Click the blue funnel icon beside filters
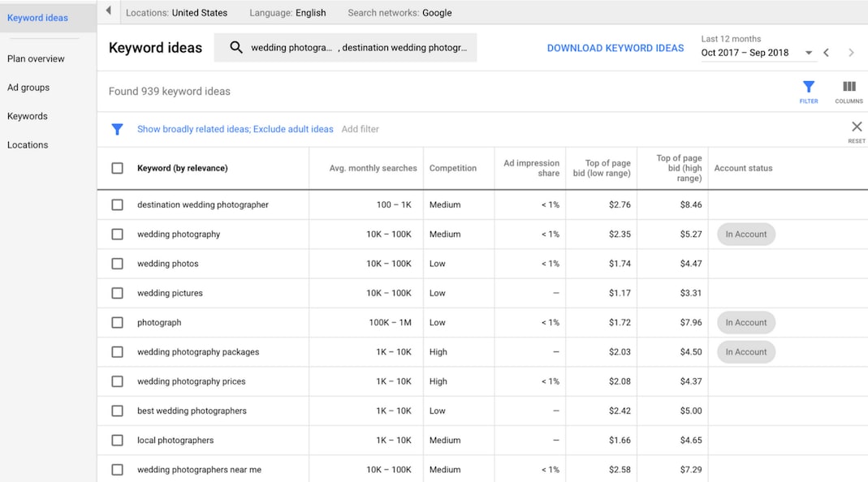This screenshot has width=868, height=482. (117, 130)
